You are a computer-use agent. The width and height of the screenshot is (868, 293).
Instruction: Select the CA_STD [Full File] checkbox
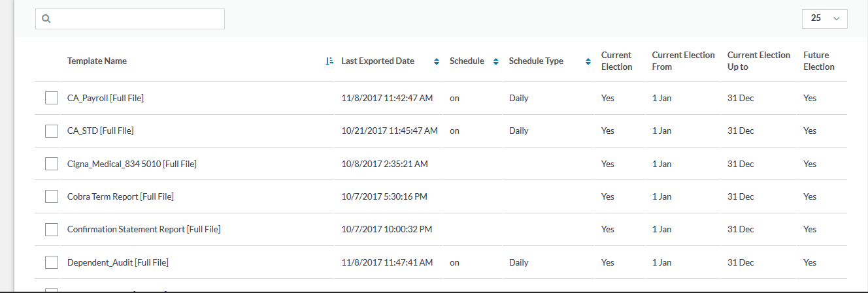pos(52,131)
